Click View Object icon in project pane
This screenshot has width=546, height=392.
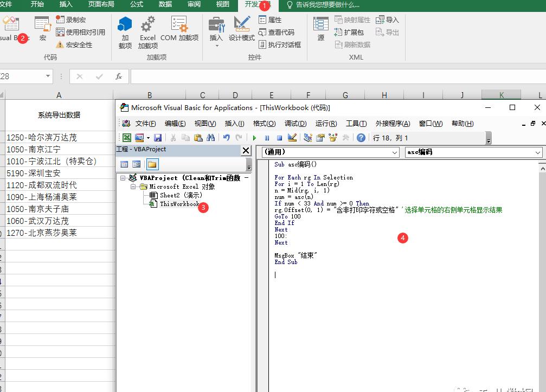coord(136,164)
